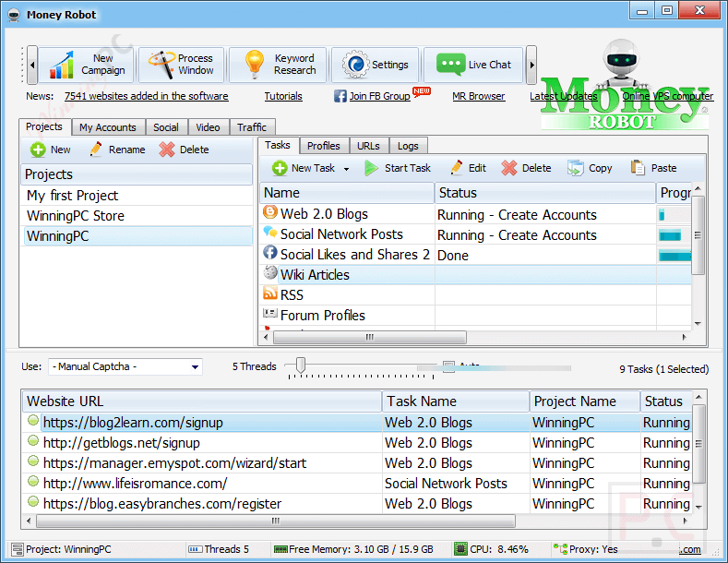Screen dimensions: 728x563
Task: Click the Wiki Articles globe icon
Action: click(x=270, y=272)
